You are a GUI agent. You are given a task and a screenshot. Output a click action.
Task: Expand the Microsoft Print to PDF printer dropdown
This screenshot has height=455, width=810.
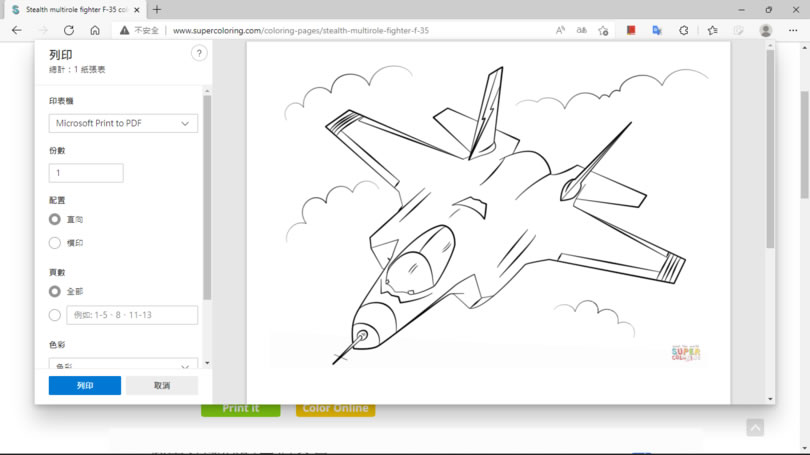[123, 123]
